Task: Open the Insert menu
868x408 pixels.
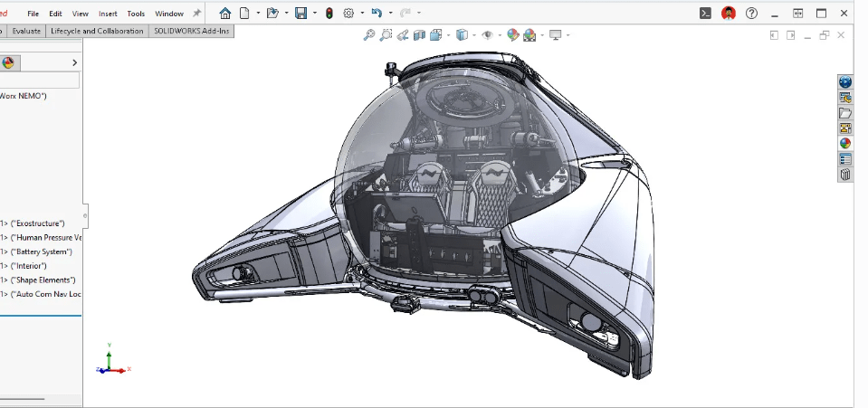Action: 108,14
